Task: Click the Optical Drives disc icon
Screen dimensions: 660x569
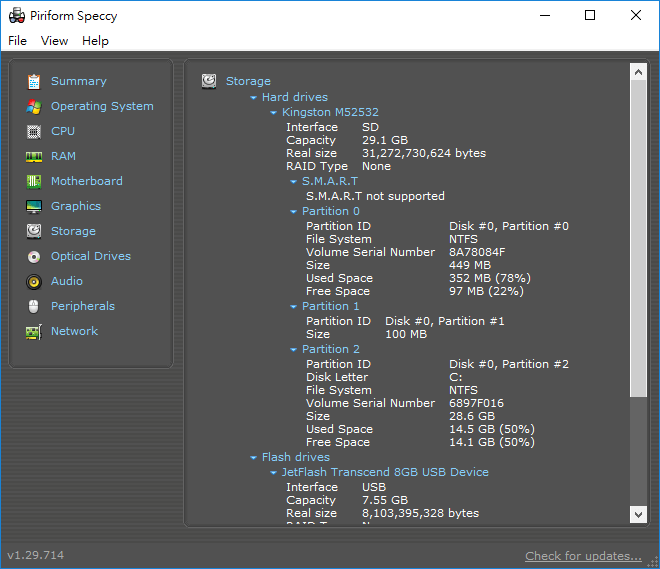Action: [x=34, y=256]
